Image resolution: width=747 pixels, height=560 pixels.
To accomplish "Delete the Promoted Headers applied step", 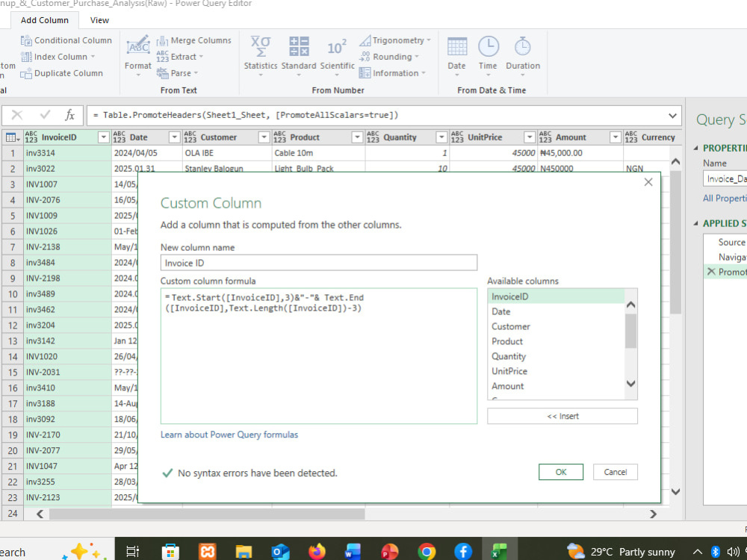I will click(x=711, y=272).
